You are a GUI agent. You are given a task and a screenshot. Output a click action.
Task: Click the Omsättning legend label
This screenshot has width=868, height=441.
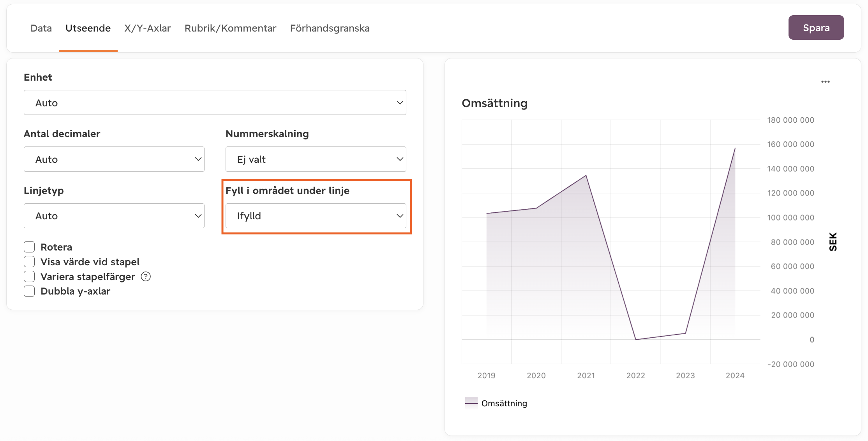[504, 403]
